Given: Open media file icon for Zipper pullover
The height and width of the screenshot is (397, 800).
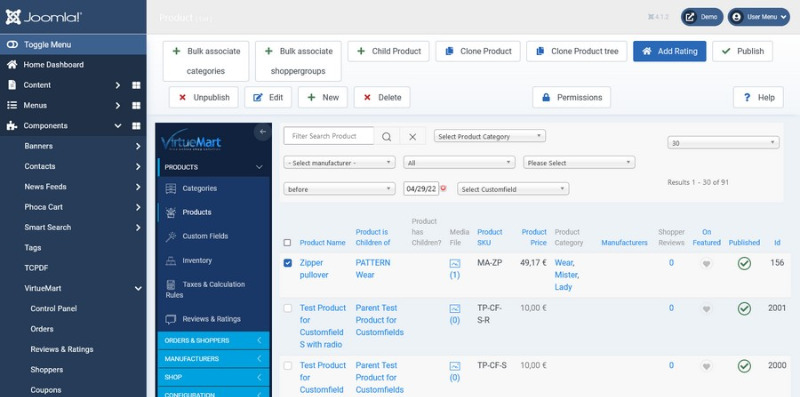Looking at the screenshot, I should coord(455,263).
